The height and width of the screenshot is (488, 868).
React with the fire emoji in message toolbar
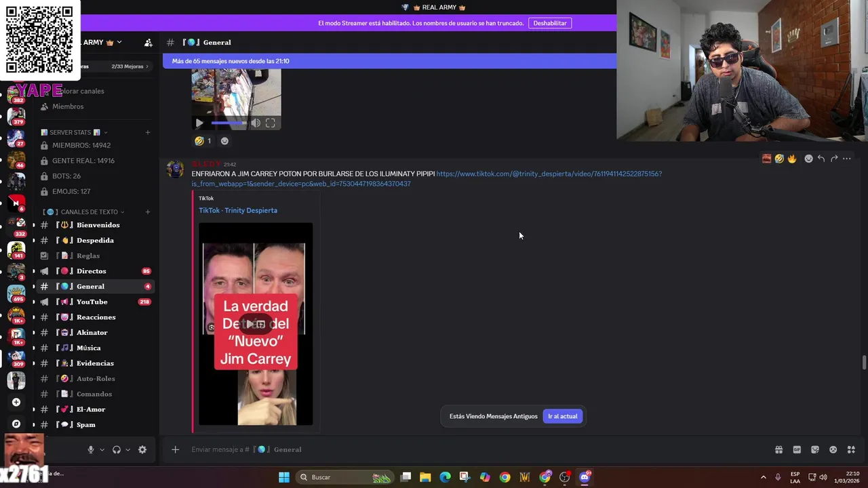(792, 159)
